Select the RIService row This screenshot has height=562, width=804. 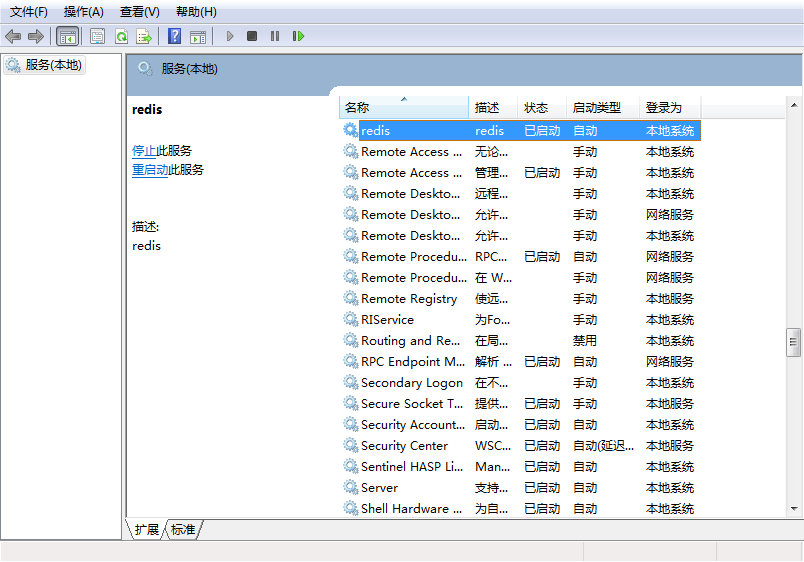pos(520,319)
